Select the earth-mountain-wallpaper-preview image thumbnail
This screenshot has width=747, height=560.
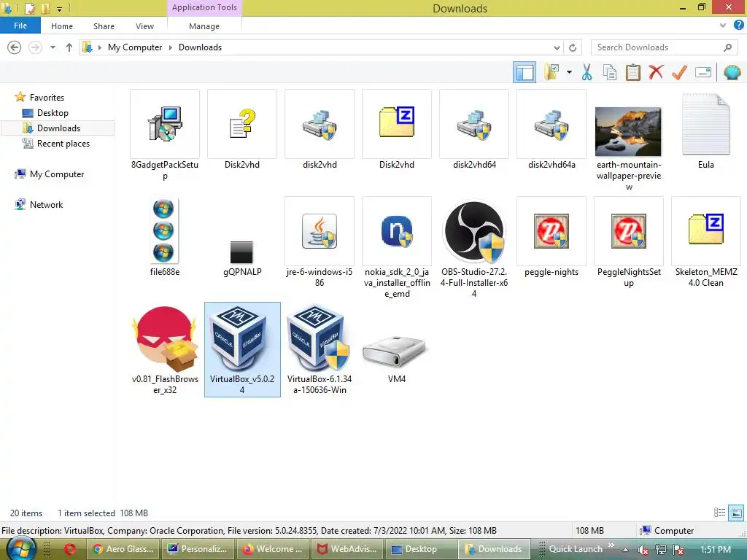[628, 132]
